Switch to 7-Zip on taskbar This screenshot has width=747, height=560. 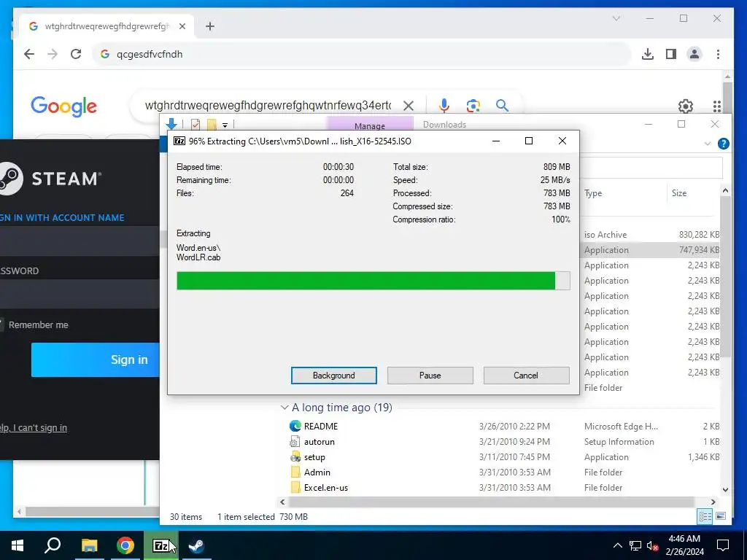coord(161,545)
